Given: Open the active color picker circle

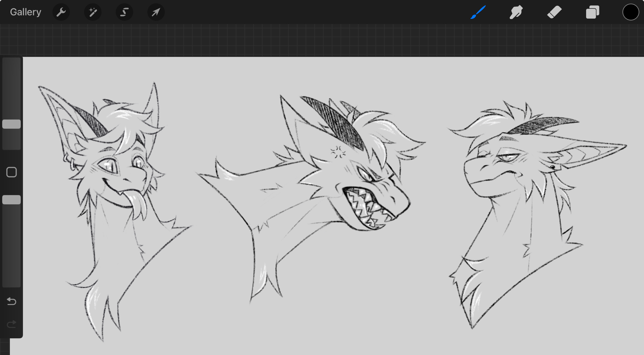Looking at the screenshot, I should (630, 12).
